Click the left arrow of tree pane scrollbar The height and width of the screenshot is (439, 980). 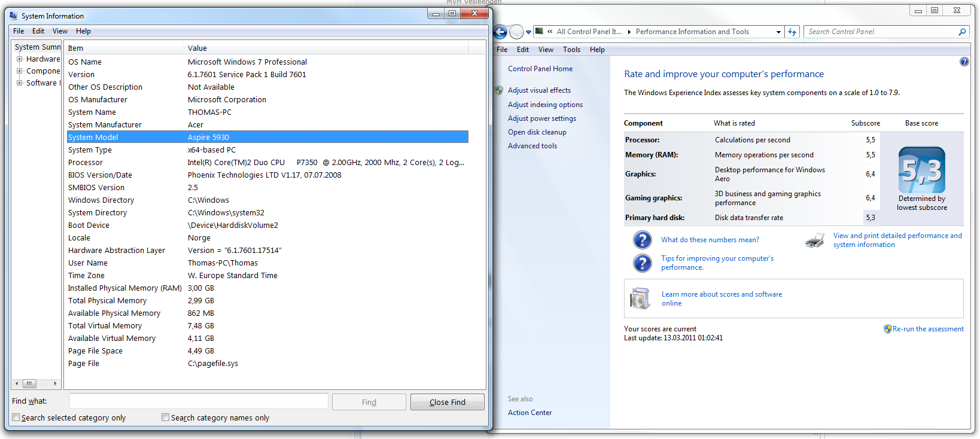point(16,383)
